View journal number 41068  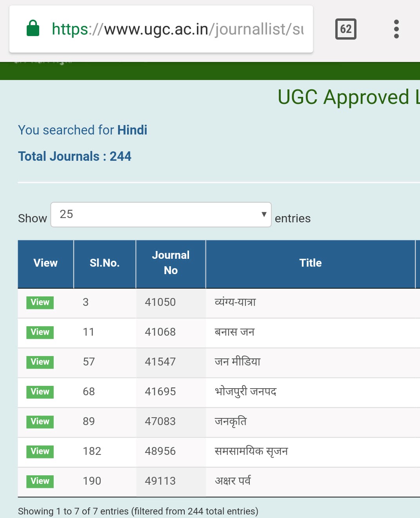pyautogui.click(x=40, y=332)
